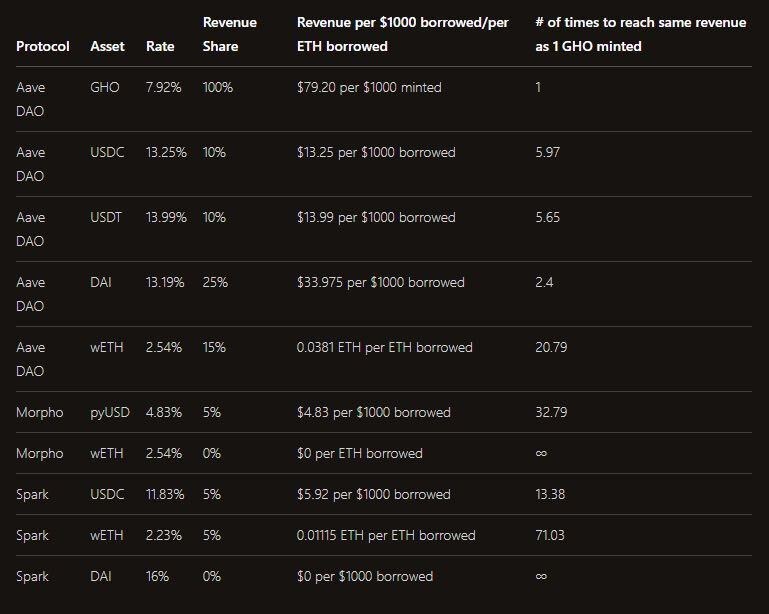Select the Asset column header

tap(108, 47)
